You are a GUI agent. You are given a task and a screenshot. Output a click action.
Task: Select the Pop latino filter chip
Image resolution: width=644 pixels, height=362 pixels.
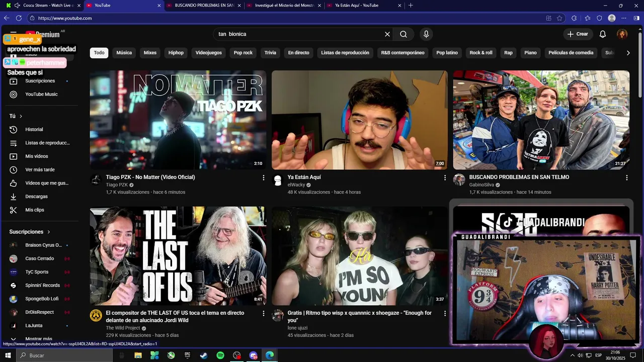point(447,53)
